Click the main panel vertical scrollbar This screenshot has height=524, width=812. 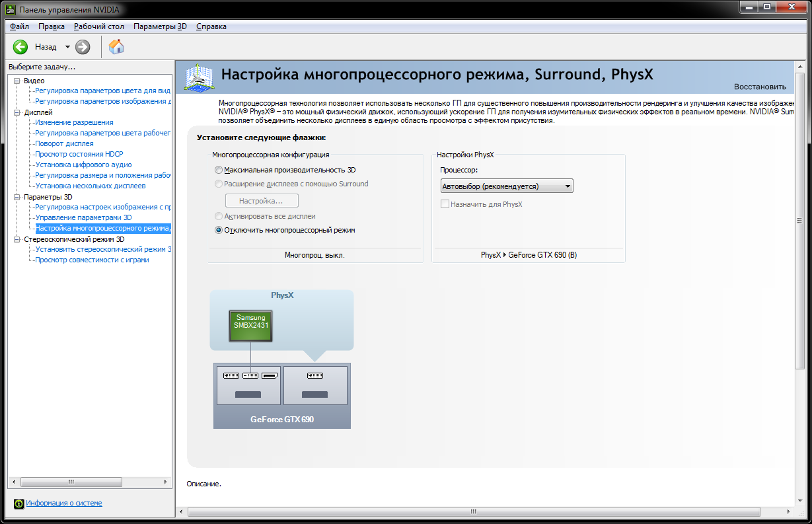pos(801,221)
